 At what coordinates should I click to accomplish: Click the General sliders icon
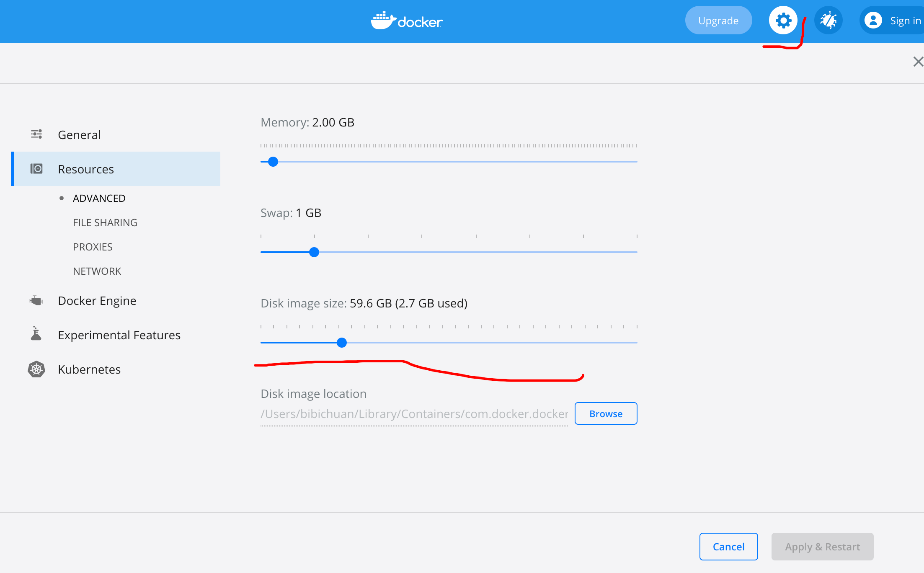(36, 134)
